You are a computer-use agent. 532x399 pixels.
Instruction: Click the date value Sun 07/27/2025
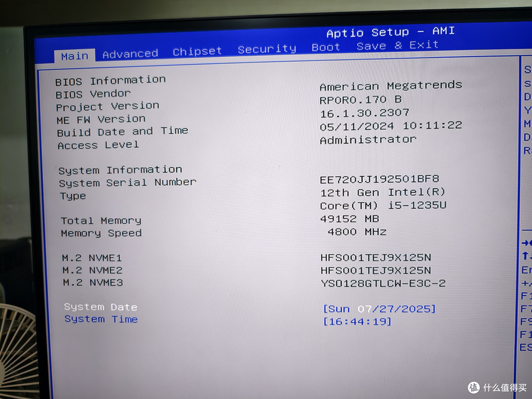tap(379, 309)
